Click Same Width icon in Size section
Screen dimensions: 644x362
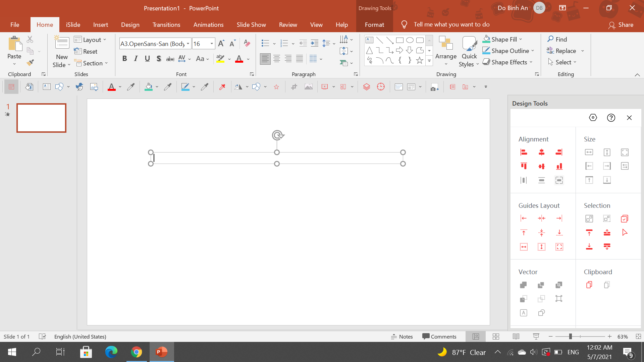[589, 152]
